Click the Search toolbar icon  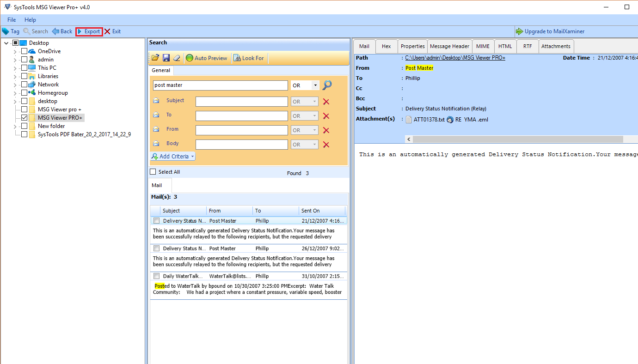coord(27,31)
